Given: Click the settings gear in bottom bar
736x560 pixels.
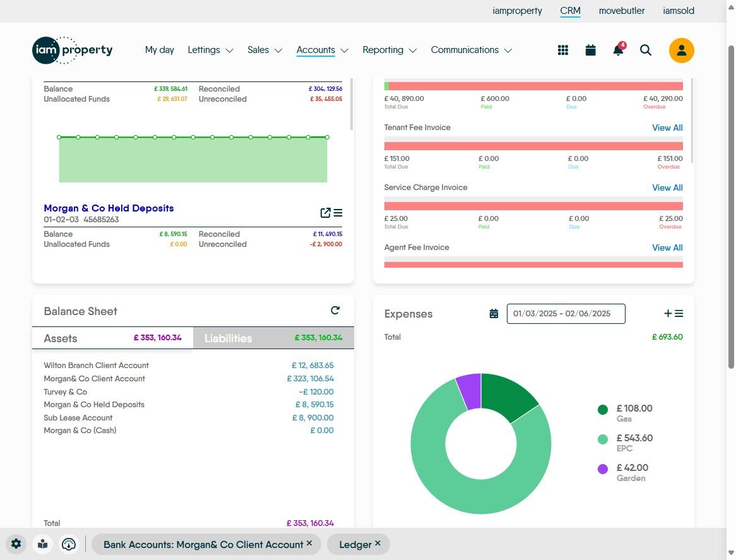Looking at the screenshot, I should click(16, 544).
